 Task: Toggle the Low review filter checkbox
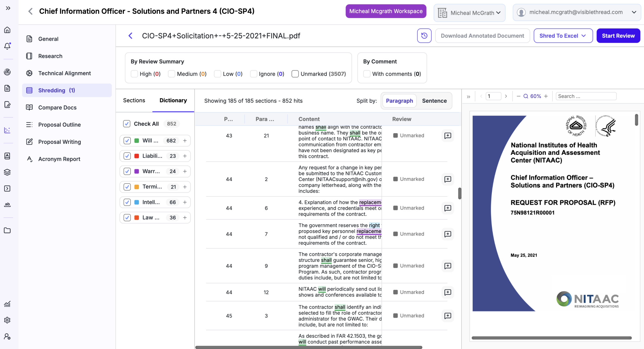pyautogui.click(x=218, y=74)
